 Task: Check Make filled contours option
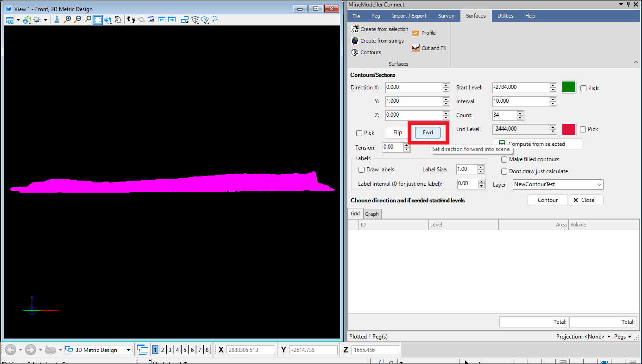point(504,159)
